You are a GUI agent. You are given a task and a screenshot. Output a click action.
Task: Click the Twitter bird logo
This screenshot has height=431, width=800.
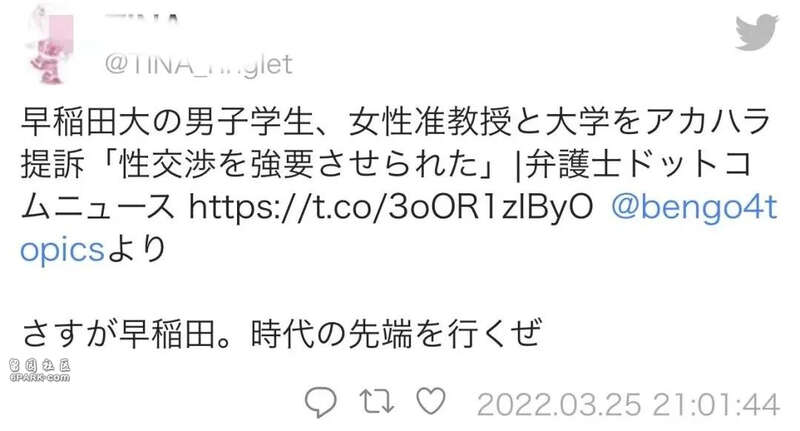click(757, 32)
